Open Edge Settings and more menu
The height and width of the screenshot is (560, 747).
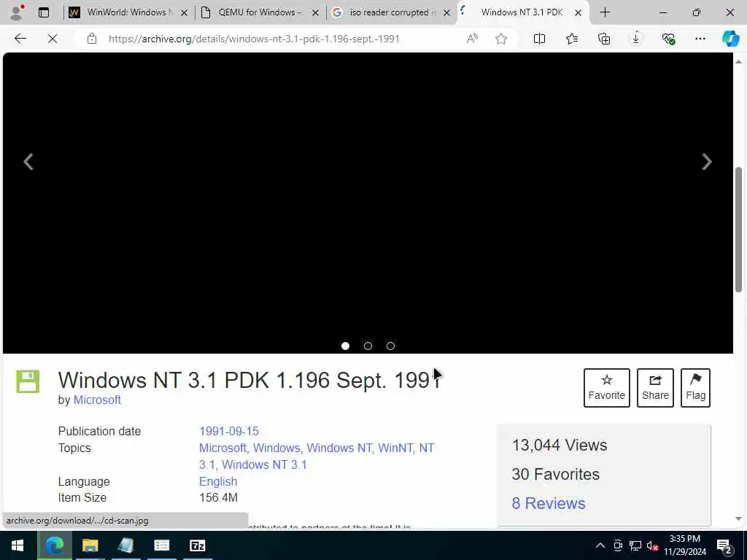(700, 39)
